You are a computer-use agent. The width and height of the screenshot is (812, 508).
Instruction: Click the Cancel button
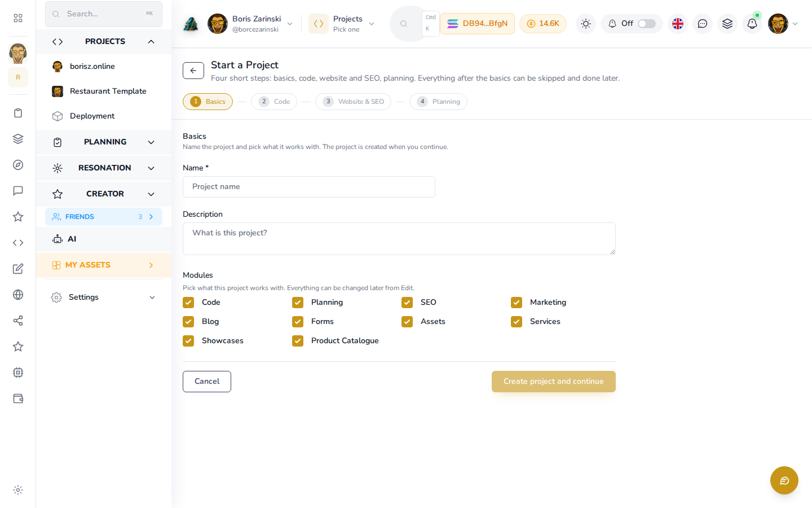[x=207, y=382]
